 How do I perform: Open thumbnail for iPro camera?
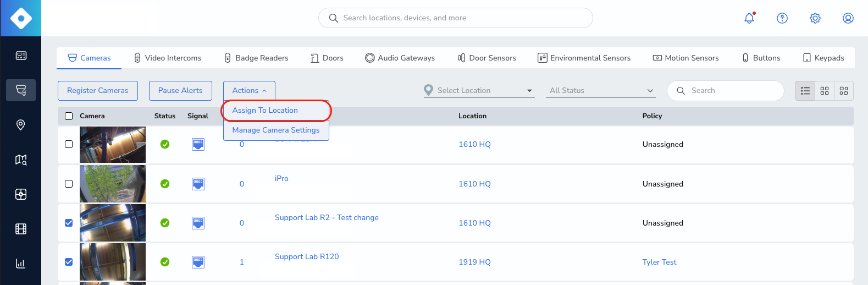point(113,184)
